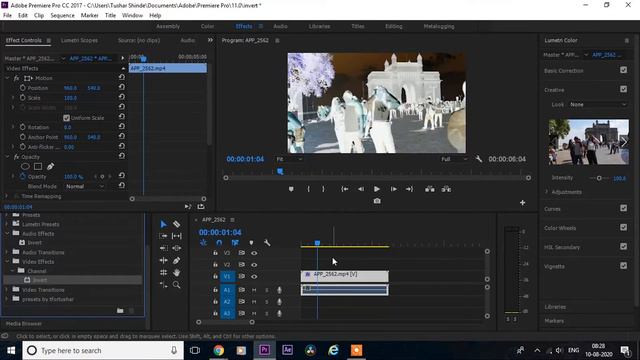The height and width of the screenshot is (360, 640).
Task: Select the Razor tool
Action: point(176,224)
